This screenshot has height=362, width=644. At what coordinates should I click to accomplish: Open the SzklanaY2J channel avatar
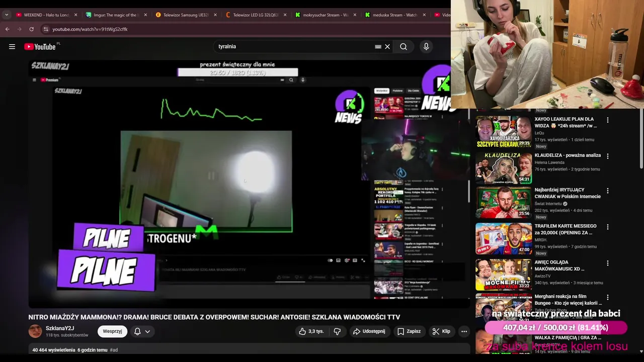click(x=35, y=331)
